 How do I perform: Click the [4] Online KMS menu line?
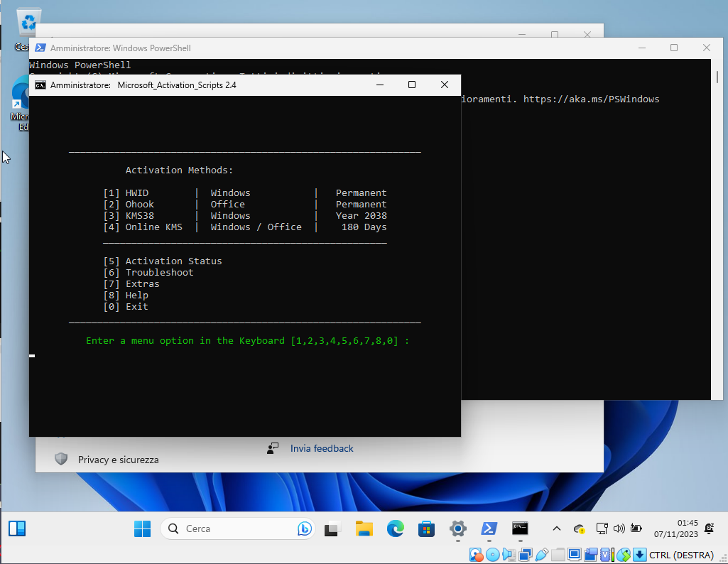(244, 227)
